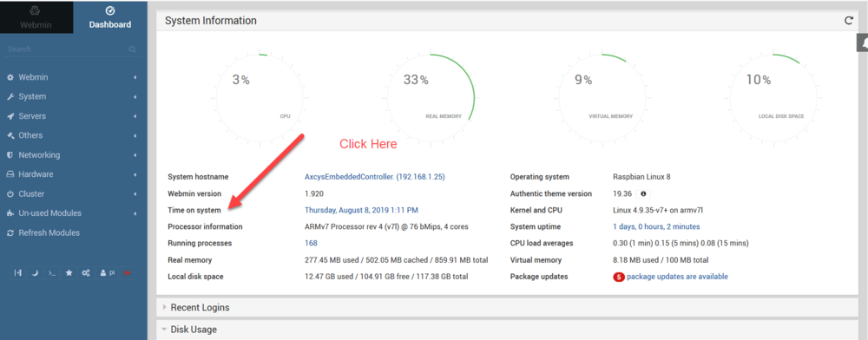Click the red logout icon

(x=127, y=273)
